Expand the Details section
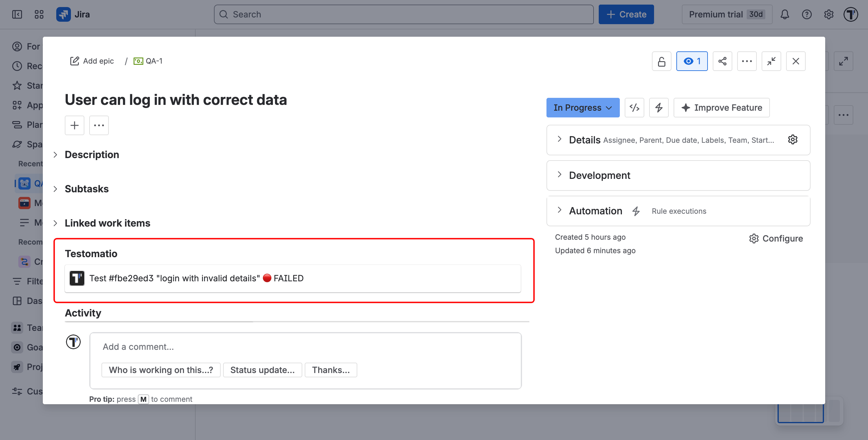Image resolution: width=868 pixels, height=440 pixels. click(559, 139)
